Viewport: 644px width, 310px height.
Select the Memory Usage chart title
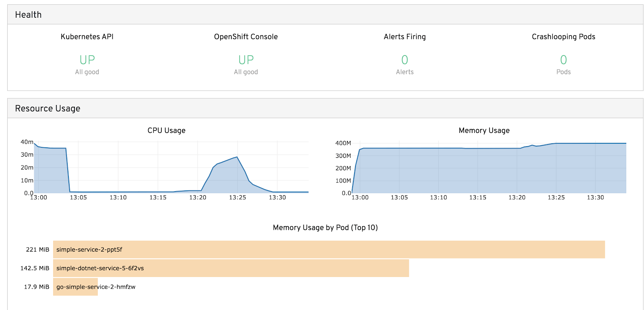(484, 130)
